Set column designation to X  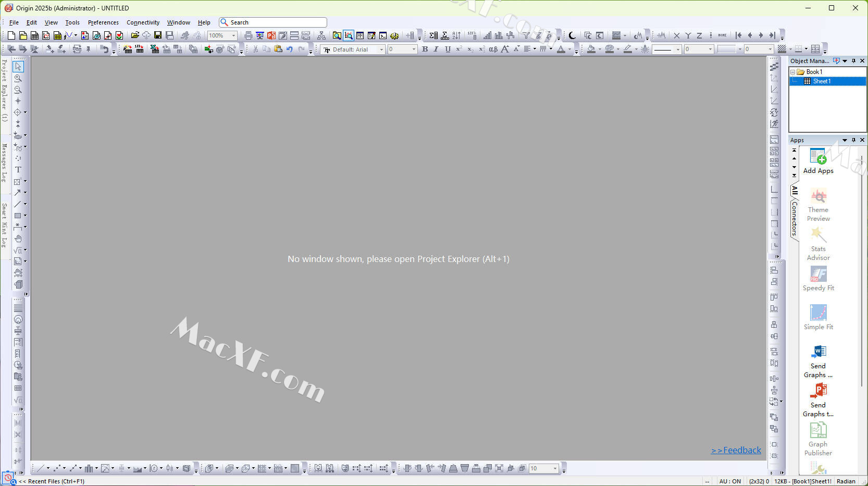click(x=676, y=35)
